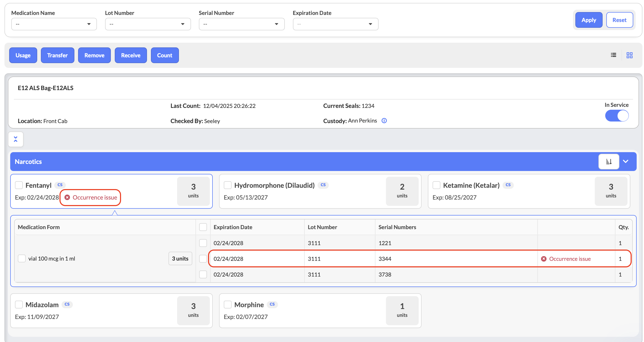Click Fentanyl Occurrence issue error icon
Image resolution: width=644 pixels, height=342 pixels.
click(x=67, y=197)
